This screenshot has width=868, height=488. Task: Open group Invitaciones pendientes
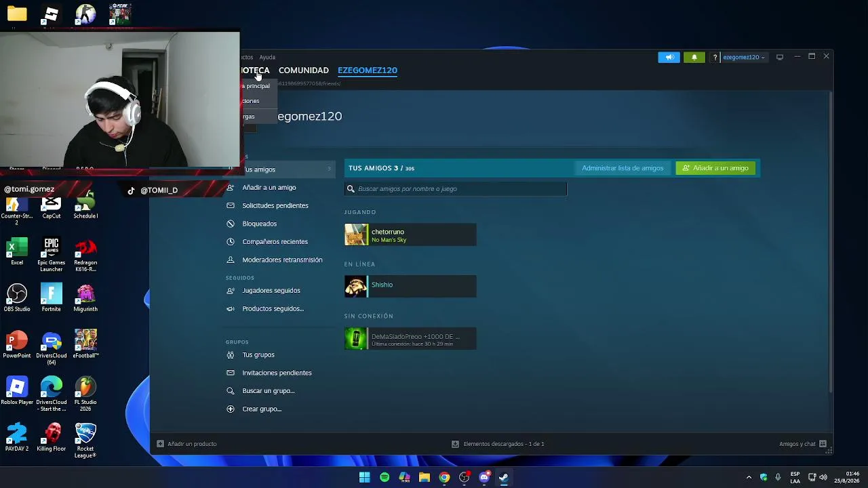click(277, 373)
